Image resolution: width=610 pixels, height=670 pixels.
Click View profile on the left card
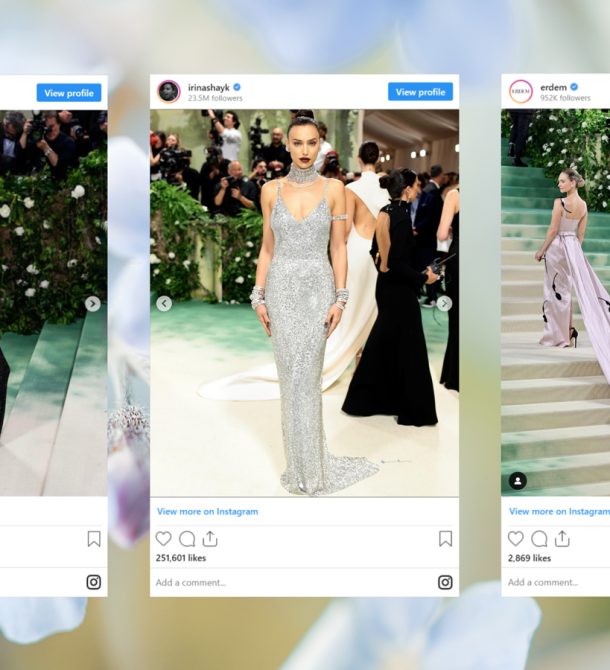69,93
